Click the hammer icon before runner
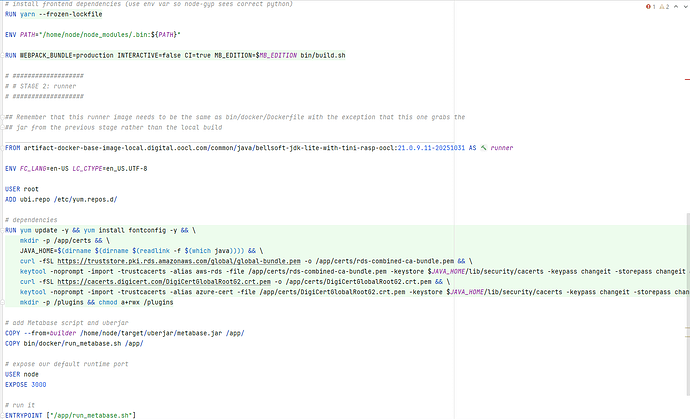This screenshot has height=419, width=690. (483, 147)
